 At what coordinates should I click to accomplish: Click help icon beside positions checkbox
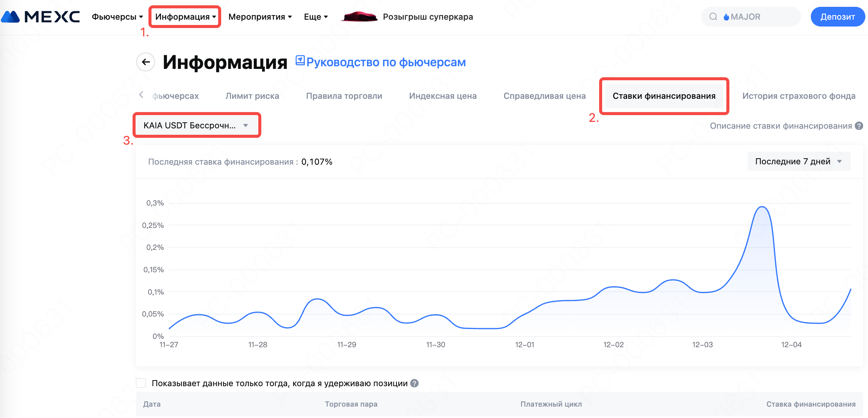(415, 383)
